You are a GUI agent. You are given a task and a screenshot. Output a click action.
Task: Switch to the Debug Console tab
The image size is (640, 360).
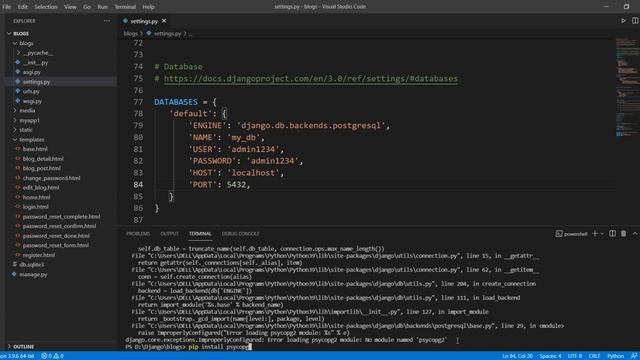pos(240,234)
